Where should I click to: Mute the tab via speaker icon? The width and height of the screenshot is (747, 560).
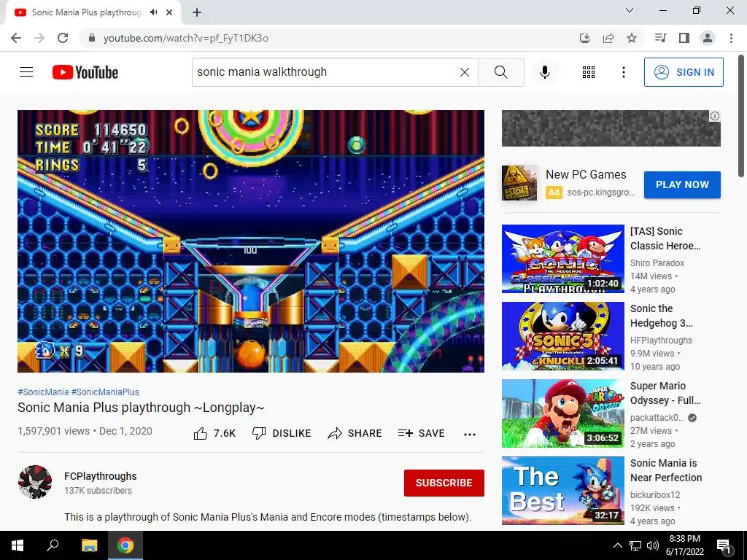tap(153, 12)
